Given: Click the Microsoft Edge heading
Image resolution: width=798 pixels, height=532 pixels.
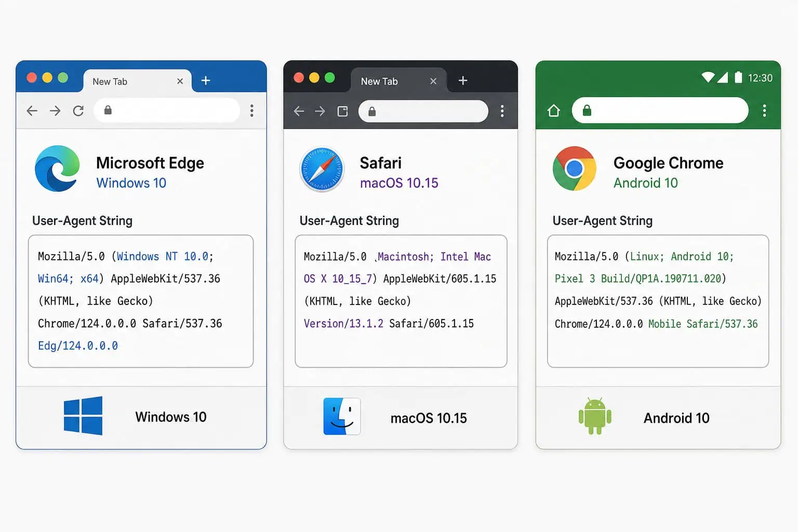Looking at the screenshot, I should pos(150,163).
